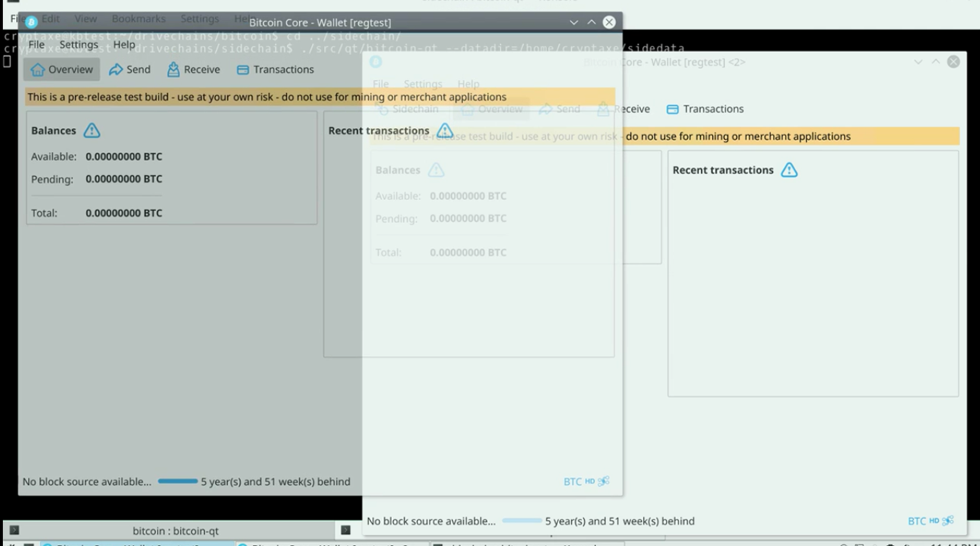Click 'No block source available...' in Wallet <2>
980x546 pixels.
click(431, 521)
